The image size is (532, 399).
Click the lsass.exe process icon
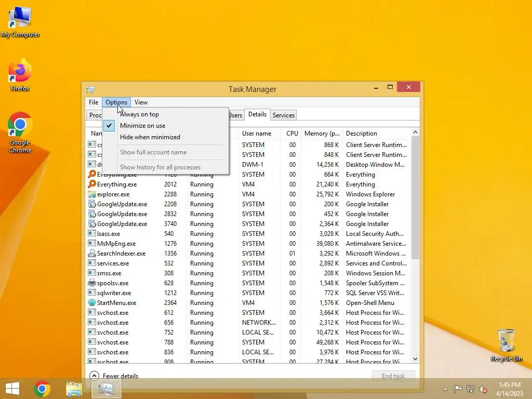point(91,233)
